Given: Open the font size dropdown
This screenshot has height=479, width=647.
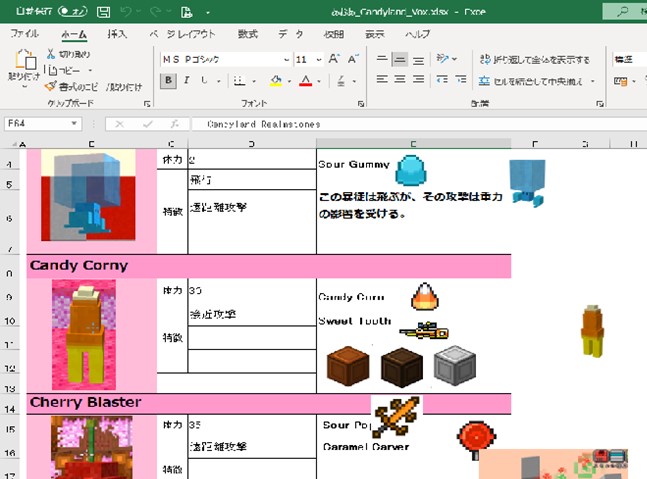Looking at the screenshot, I should click(319, 60).
